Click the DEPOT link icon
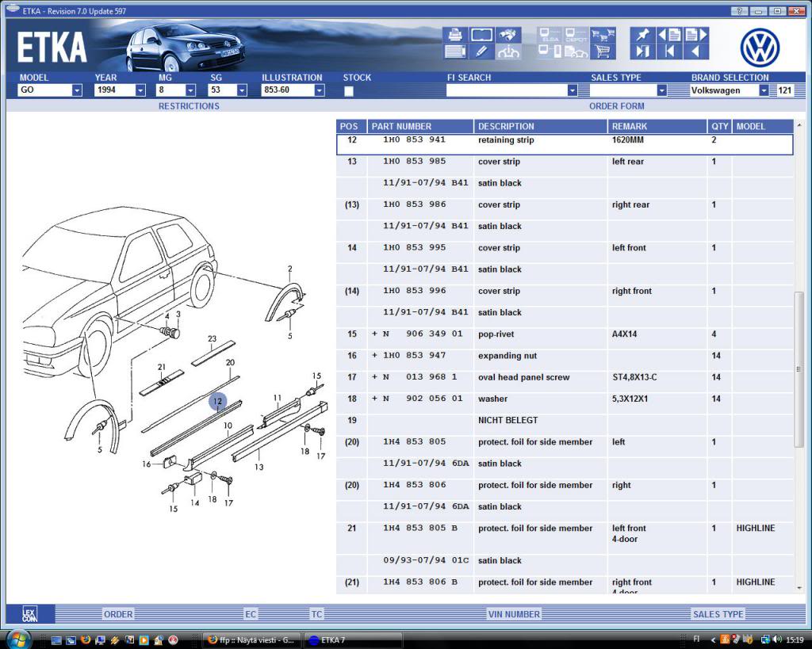This screenshot has height=649, width=812. click(576, 35)
